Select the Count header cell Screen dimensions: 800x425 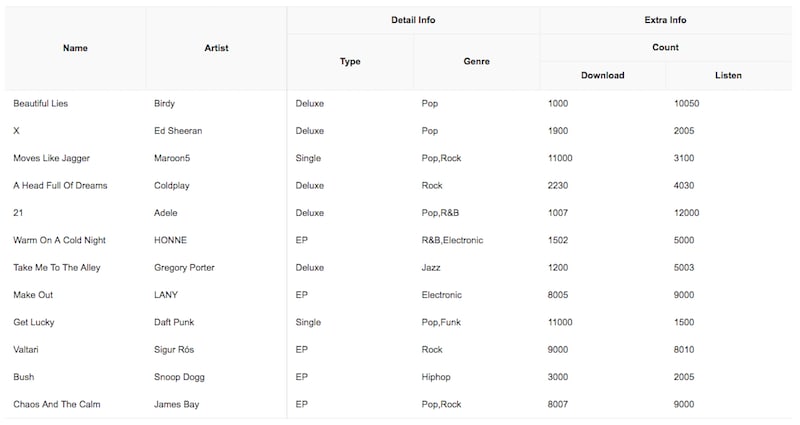pos(665,47)
